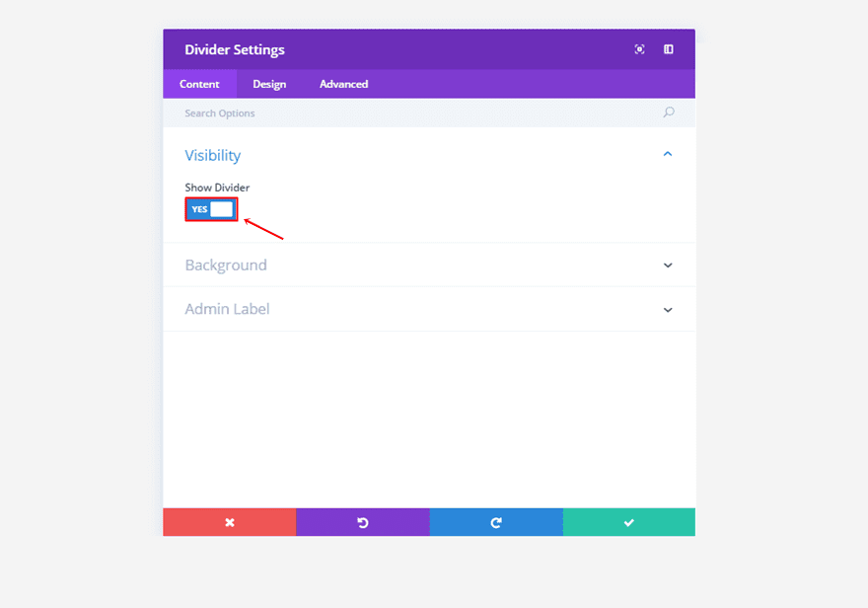868x608 pixels.
Task: Click the magnifier search icon
Action: 668,113
